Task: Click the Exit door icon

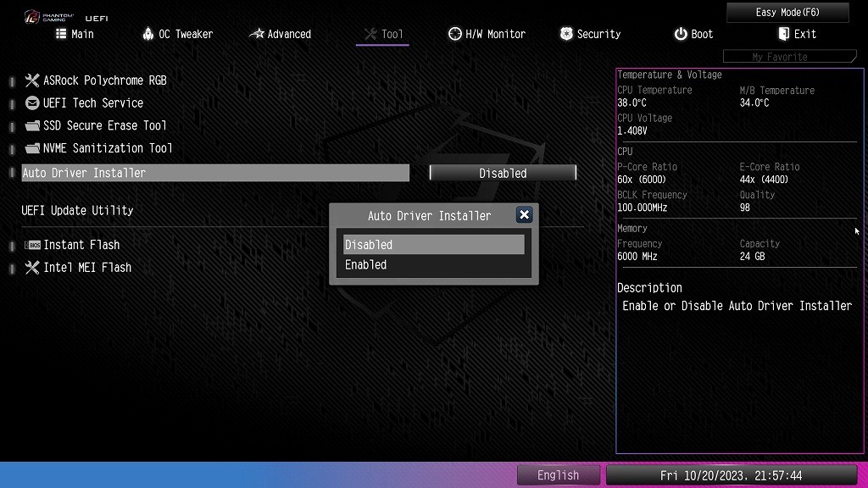Action: (783, 34)
